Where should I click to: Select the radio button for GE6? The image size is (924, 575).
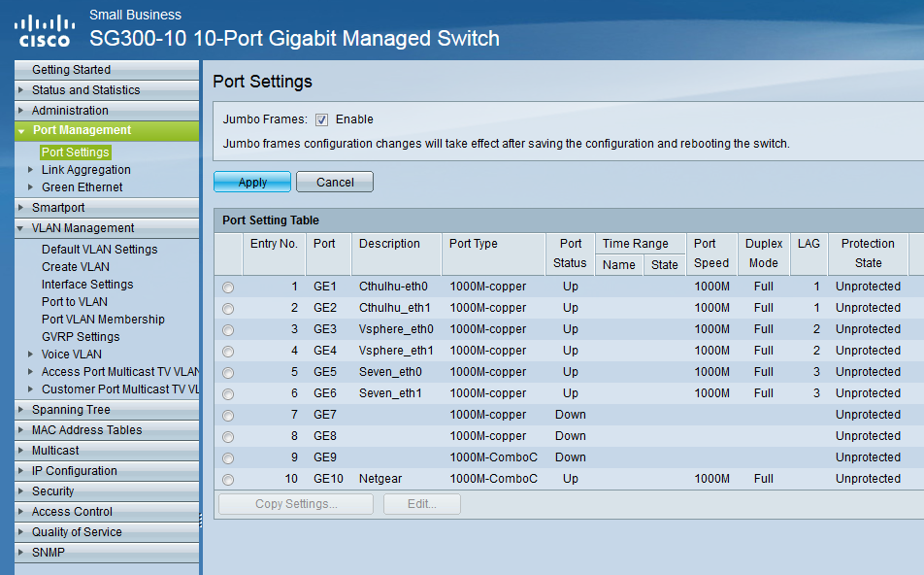click(x=228, y=394)
